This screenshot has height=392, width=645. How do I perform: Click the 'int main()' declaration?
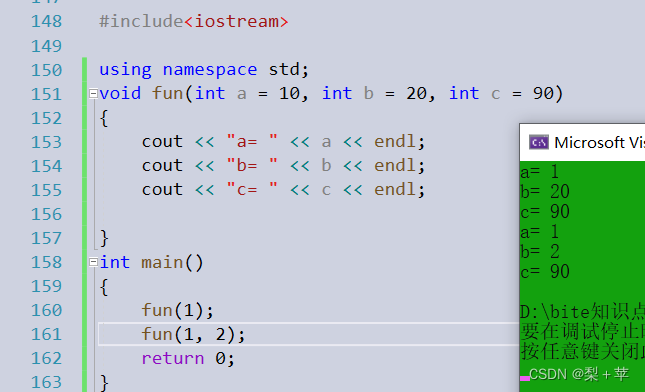(151, 262)
